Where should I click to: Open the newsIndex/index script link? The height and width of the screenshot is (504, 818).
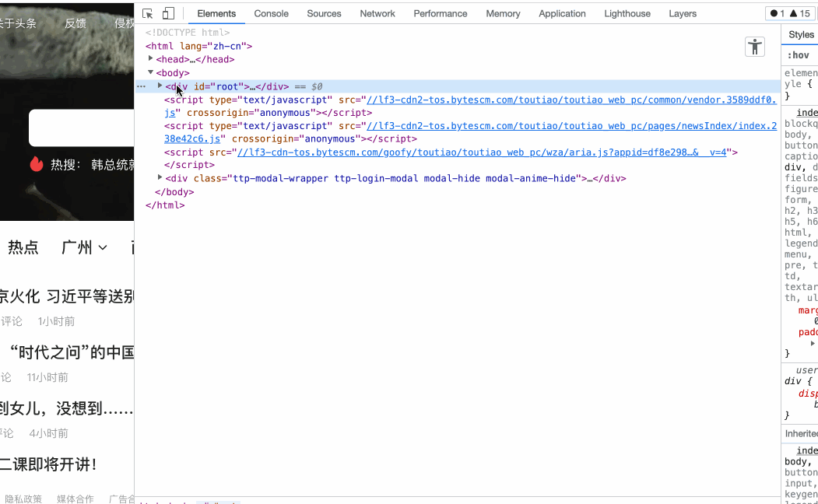[571, 125]
